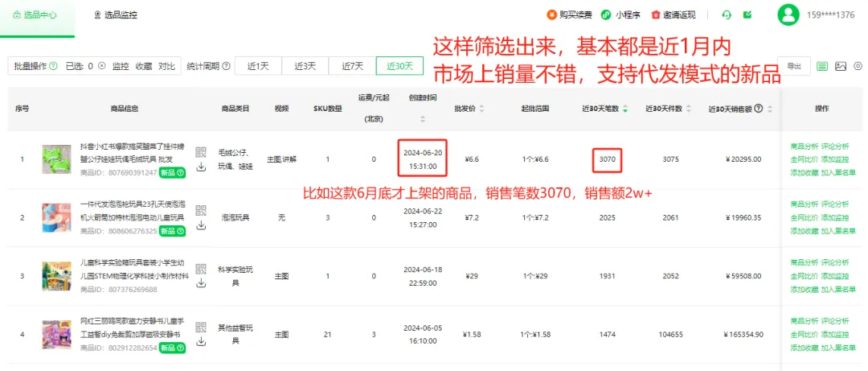Select 近7天 statistics period
Viewport: 868px width, 371px height.
pyautogui.click(x=352, y=66)
